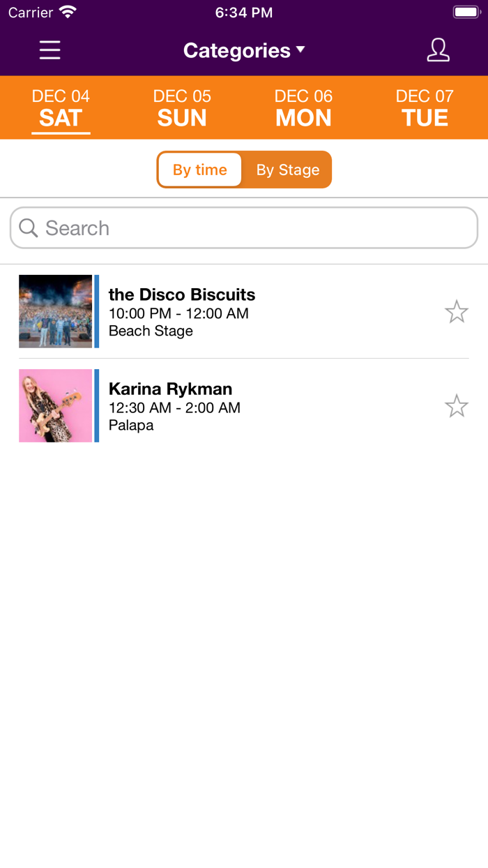
Task: Click the Categories dropdown arrow
Action: (300, 50)
